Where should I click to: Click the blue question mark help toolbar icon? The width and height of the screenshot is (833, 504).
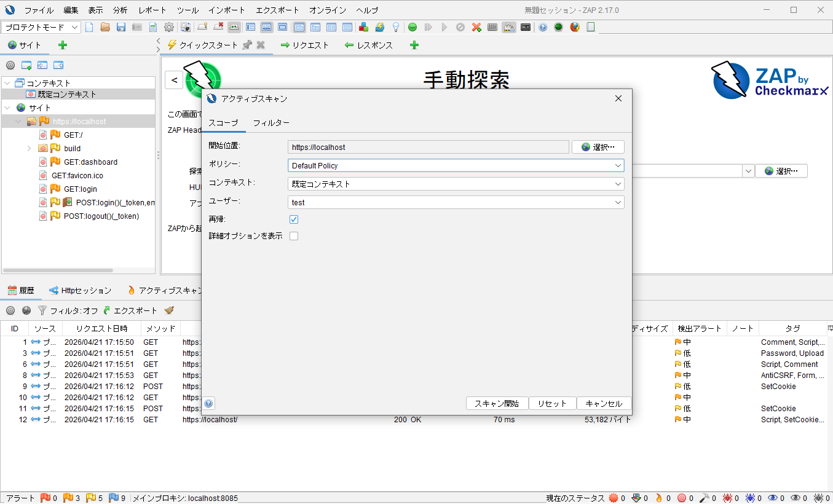[543, 27]
